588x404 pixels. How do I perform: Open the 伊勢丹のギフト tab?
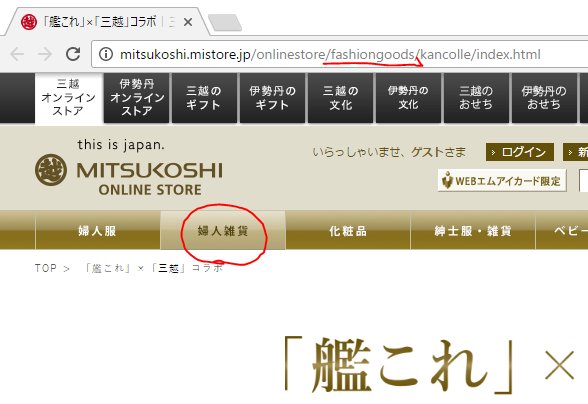272,98
